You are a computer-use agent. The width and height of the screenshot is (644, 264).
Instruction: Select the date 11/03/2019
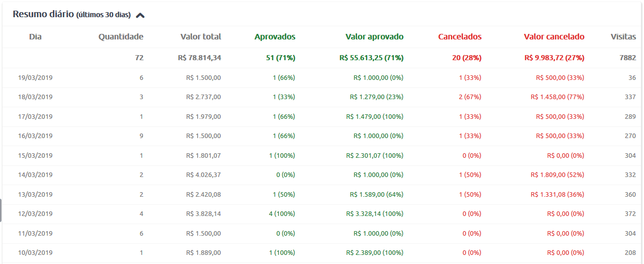tap(35, 234)
